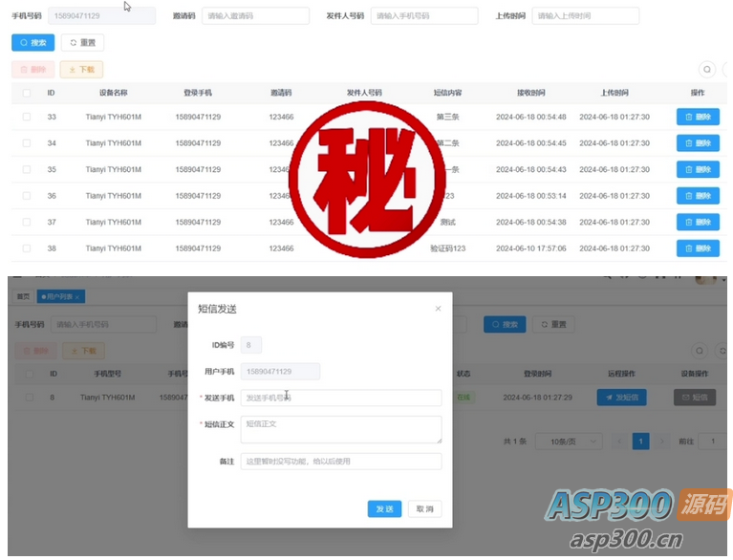The image size is (733, 560).
Task: Click the blue Send button in dialog
Action: point(384,508)
